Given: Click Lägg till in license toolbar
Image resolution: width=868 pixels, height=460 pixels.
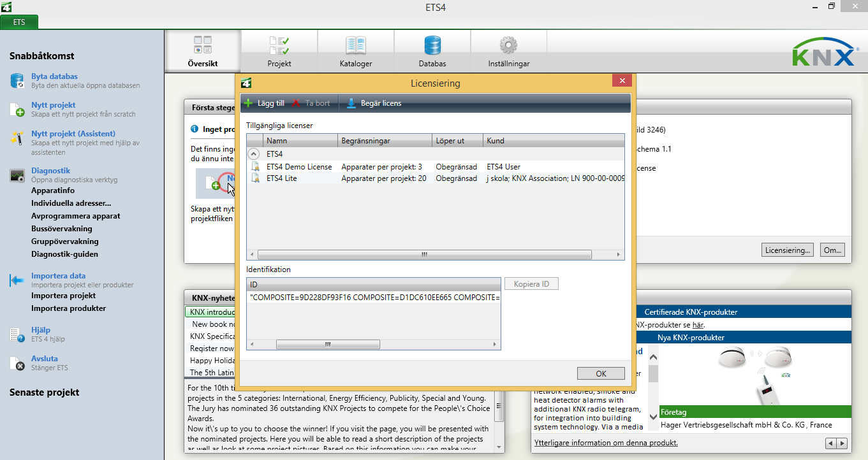Looking at the screenshot, I should tap(265, 103).
